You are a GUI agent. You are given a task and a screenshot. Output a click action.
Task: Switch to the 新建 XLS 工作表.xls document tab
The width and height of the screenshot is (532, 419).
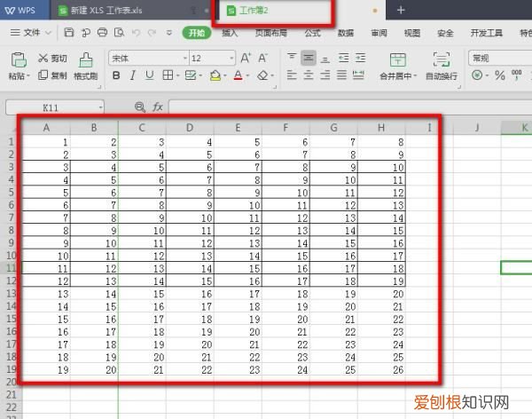coord(130,10)
